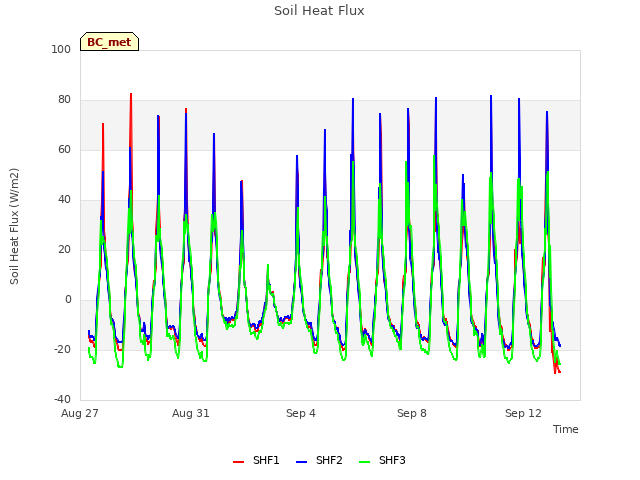Image resolution: width=640 pixels, height=480 pixels.
Task: Click the green SHF3 legend marker
Action: point(364,462)
